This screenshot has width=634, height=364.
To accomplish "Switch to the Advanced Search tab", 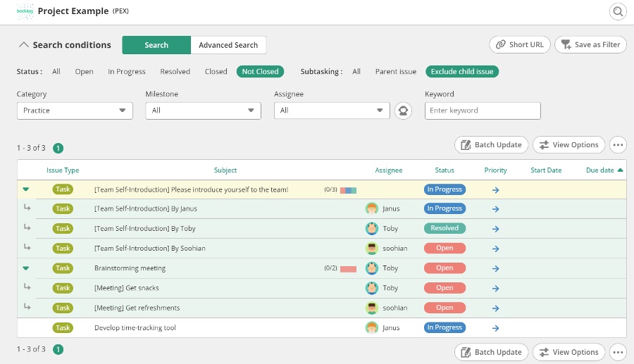I will [x=228, y=45].
